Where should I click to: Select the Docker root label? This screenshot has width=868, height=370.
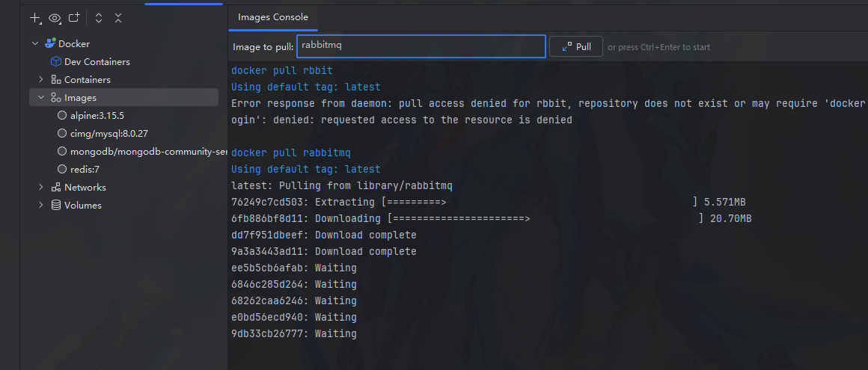[74, 43]
